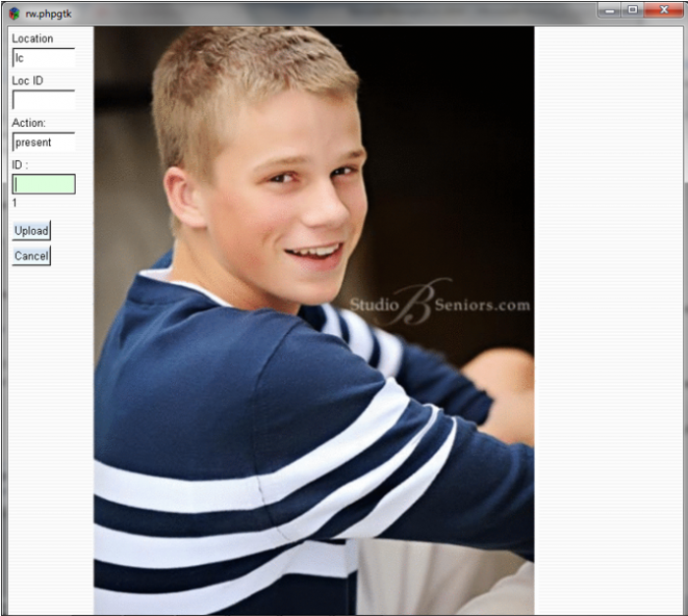
Task: Click the green ID input field
Action: (43, 185)
